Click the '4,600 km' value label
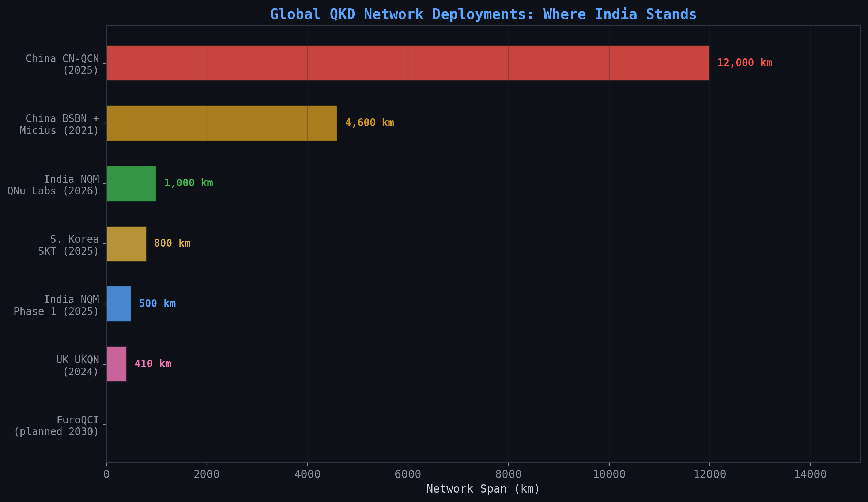 (x=370, y=123)
